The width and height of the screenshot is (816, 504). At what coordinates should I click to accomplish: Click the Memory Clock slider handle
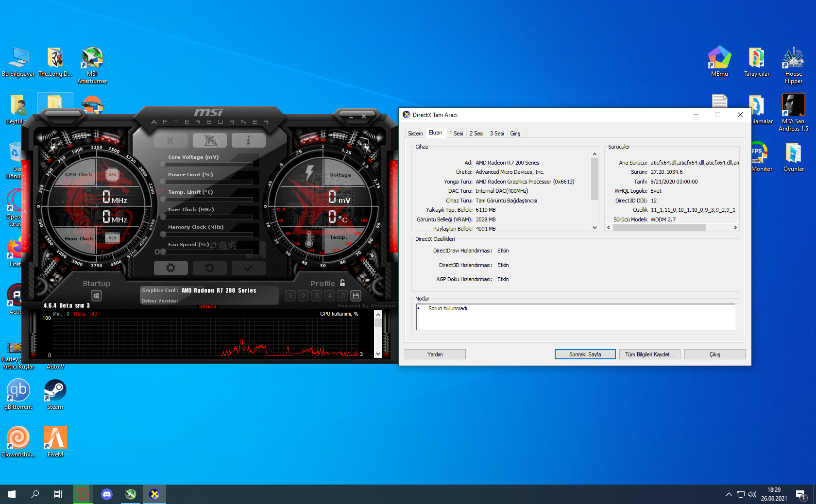pos(163,235)
